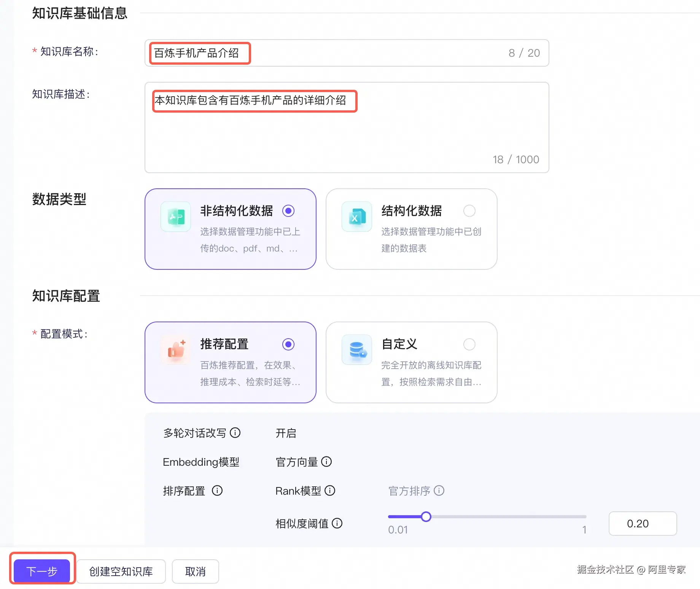The width and height of the screenshot is (700, 589).
Task: Click the slider minimum label 0.01
Action: point(398,530)
